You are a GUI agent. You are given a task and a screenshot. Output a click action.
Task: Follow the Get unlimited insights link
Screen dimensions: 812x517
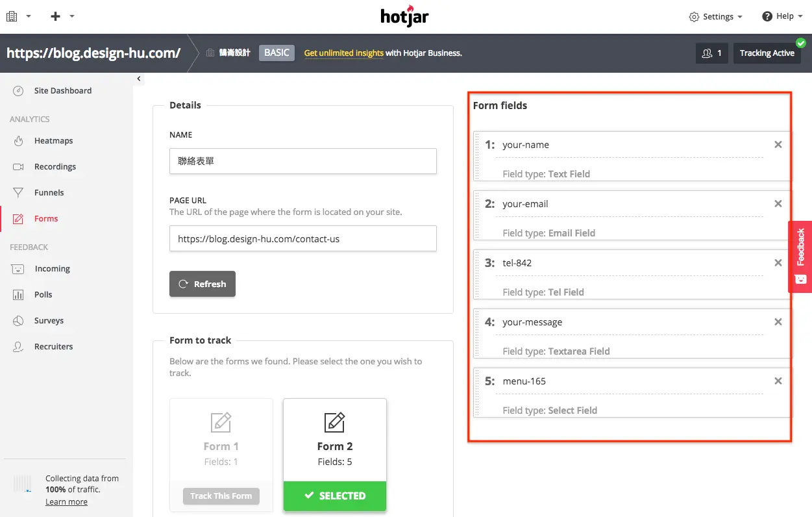tap(344, 53)
